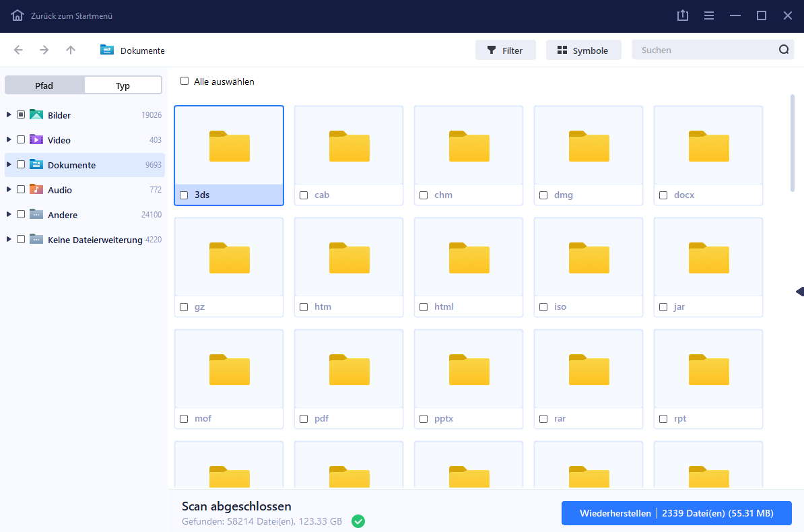Toggle the Alle auswählen checkbox
This screenshot has width=804, height=532.
pos(185,81)
